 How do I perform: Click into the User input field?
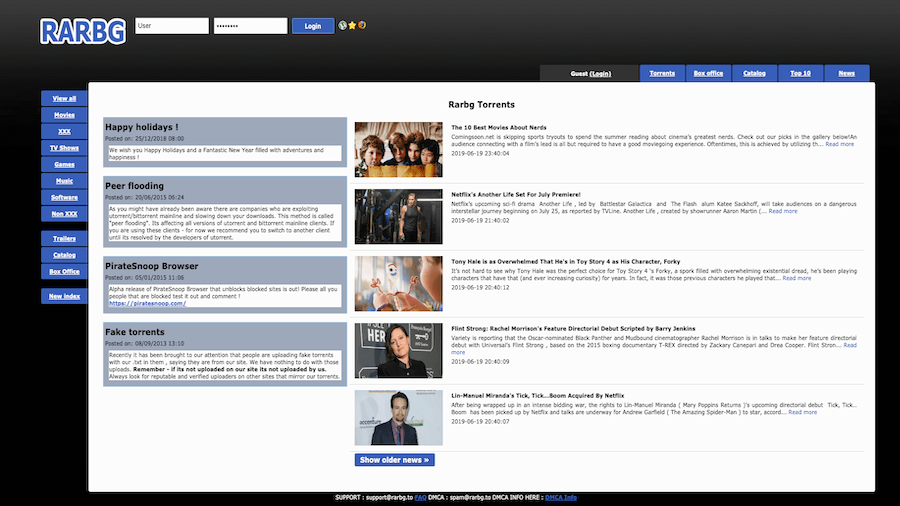(x=172, y=26)
